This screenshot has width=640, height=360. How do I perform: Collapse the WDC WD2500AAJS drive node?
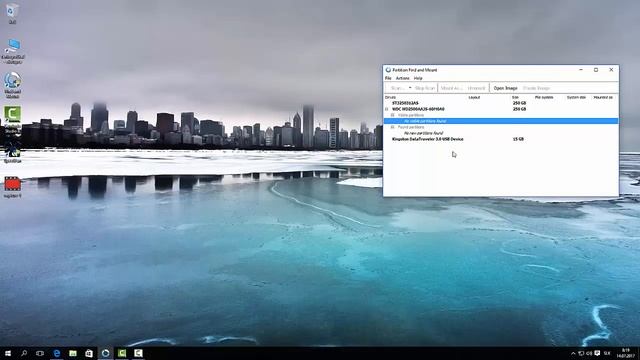point(387,109)
